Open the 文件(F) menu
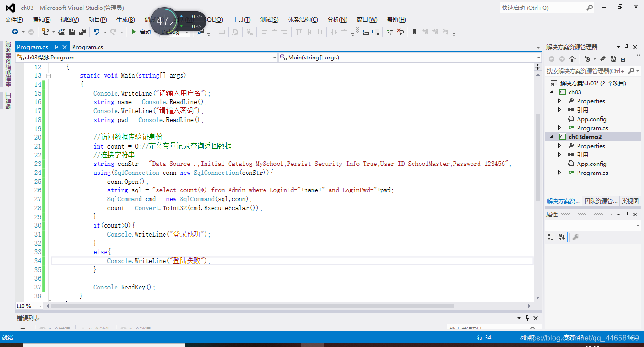The image size is (644, 347). tap(14, 19)
